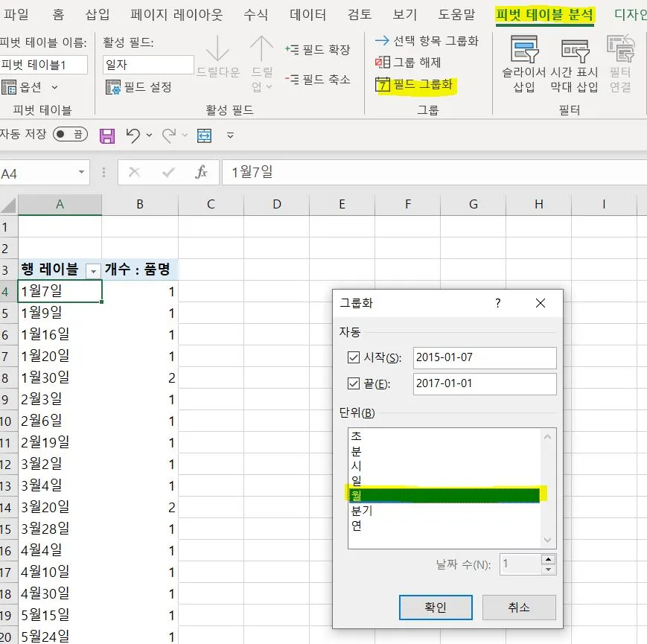Switch to the 보기 tab
The image size is (647, 644).
click(405, 15)
